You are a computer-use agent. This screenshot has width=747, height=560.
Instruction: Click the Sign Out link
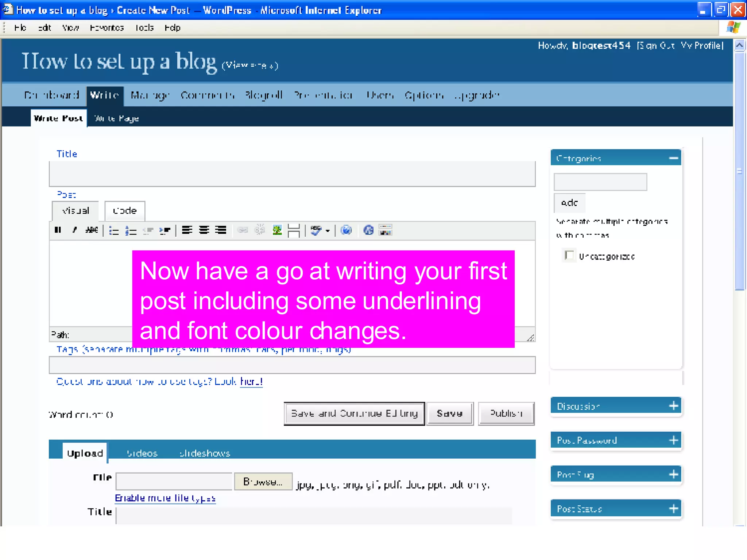tap(657, 46)
